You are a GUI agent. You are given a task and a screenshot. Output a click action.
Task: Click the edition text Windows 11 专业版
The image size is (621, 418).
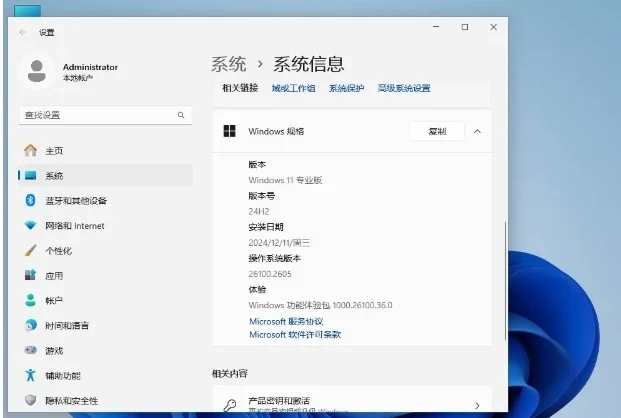[285, 180]
